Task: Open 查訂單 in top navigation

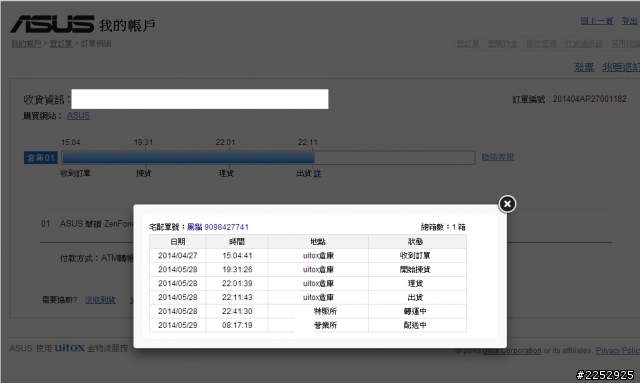Action: (x=468, y=44)
